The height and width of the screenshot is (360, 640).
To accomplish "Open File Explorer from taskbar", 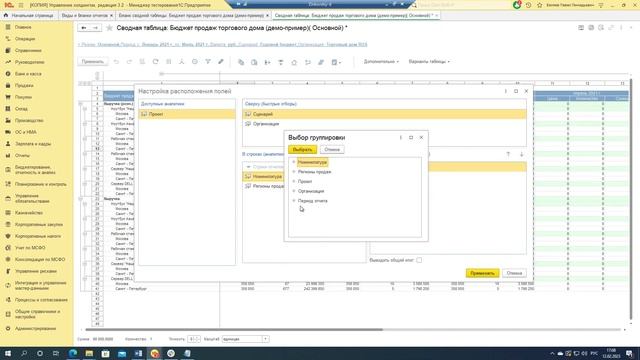I will tap(89, 353).
